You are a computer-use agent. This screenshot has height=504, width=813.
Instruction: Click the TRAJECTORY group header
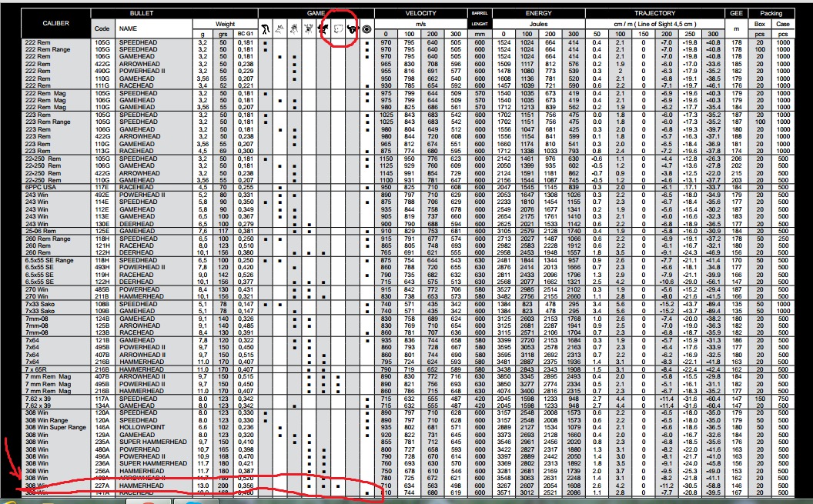(655, 14)
